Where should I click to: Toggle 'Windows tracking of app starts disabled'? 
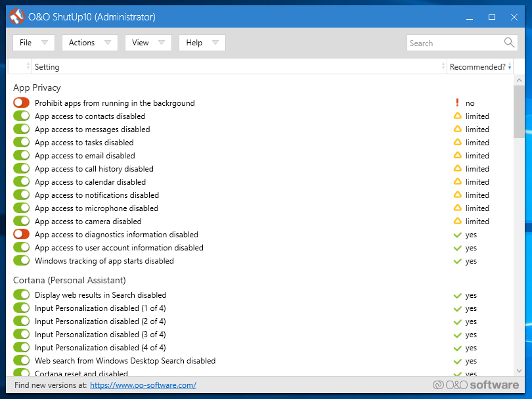pos(22,260)
